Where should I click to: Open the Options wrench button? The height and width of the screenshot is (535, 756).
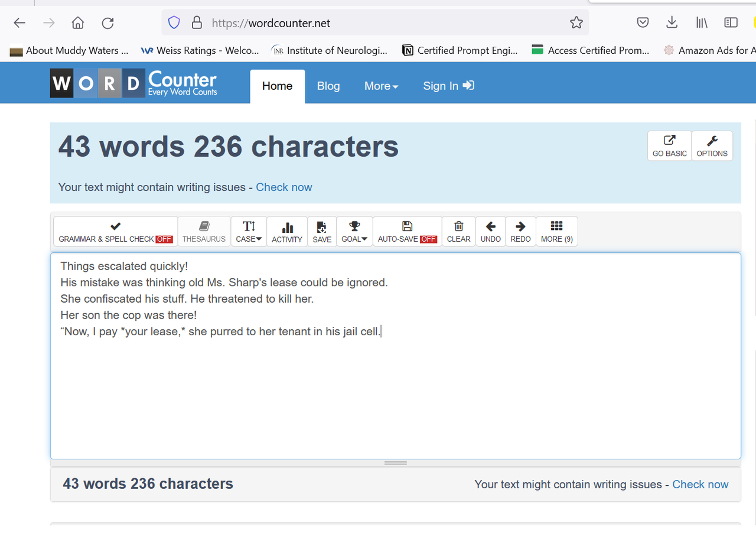(712, 146)
